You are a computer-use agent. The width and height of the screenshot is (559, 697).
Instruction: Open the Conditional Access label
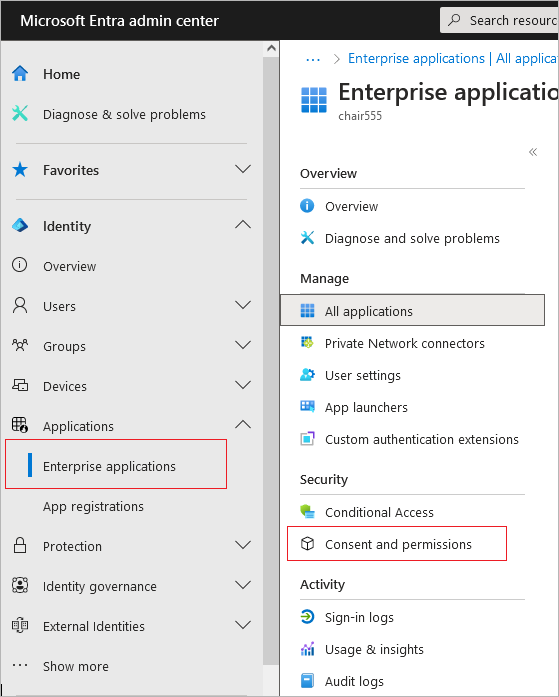point(379,513)
